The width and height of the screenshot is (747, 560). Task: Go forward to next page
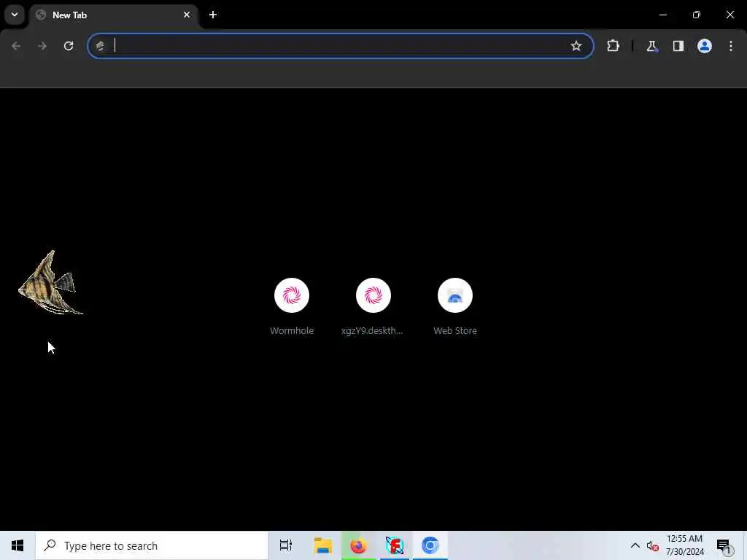tap(42, 46)
